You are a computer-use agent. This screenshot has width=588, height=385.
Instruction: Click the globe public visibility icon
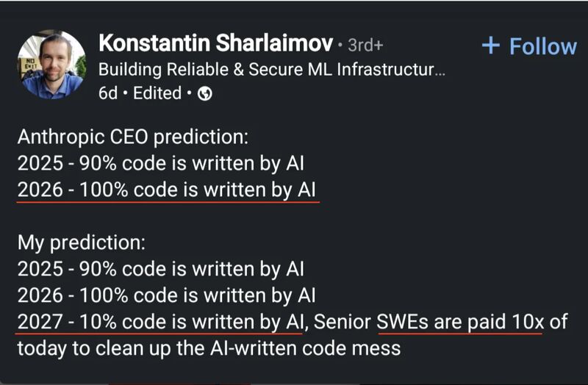coord(205,94)
